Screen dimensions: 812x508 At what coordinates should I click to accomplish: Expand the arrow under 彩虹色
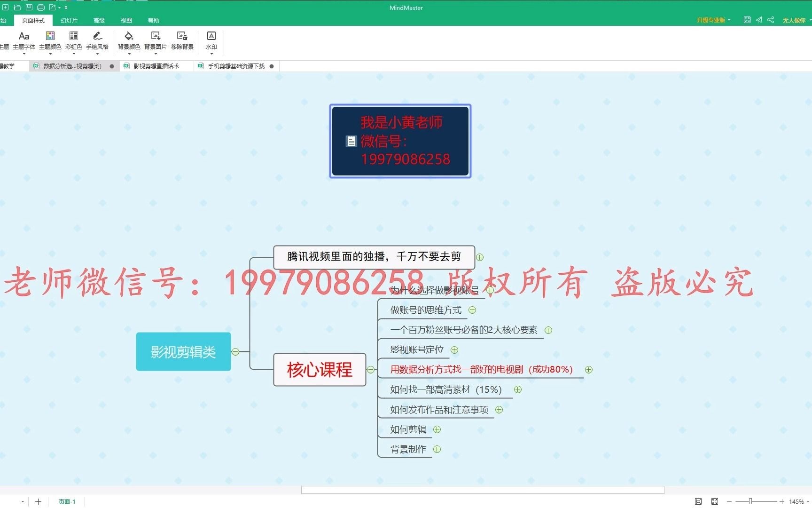74,54
